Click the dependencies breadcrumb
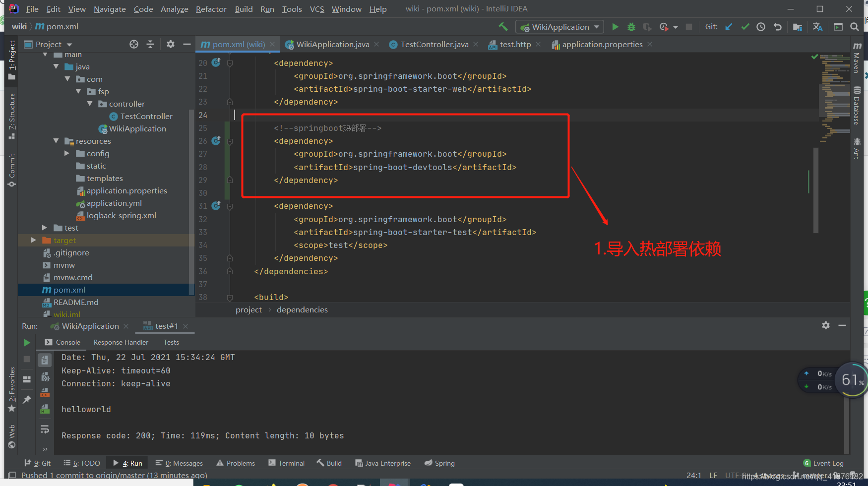This screenshot has width=868, height=486. pos(302,309)
